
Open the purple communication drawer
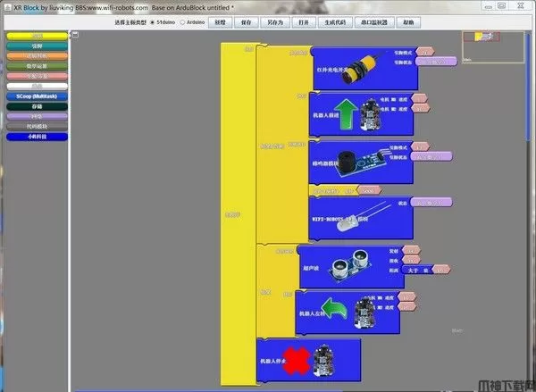[x=37, y=117]
